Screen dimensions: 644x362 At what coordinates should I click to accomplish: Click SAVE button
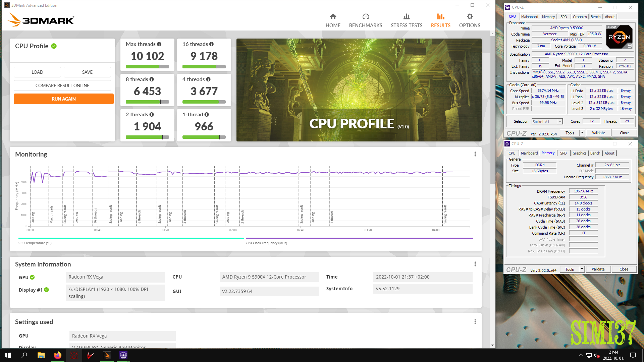(x=87, y=72)
